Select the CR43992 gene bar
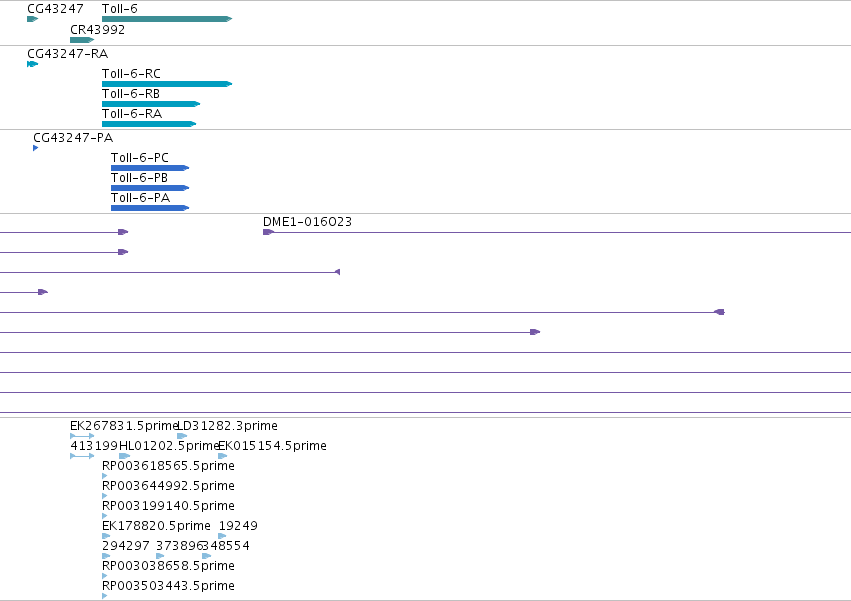 (x=82, y=40)
